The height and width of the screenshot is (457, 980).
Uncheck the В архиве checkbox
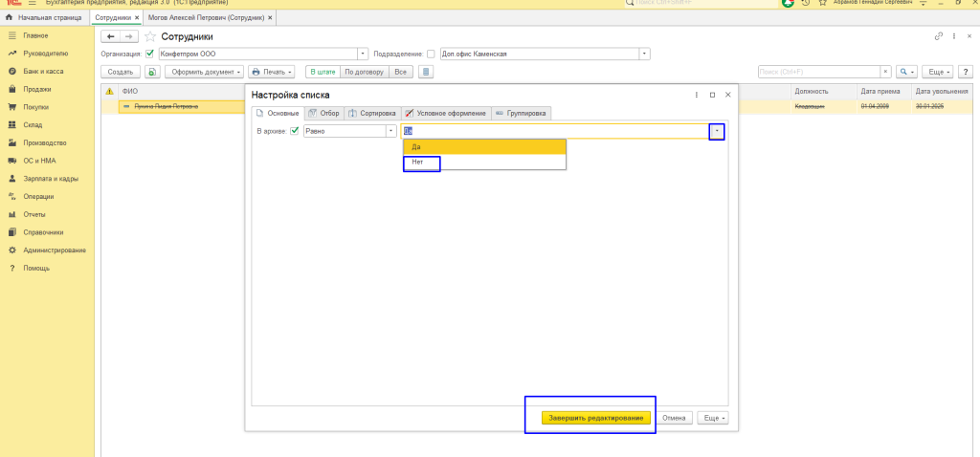pos(295,131)
